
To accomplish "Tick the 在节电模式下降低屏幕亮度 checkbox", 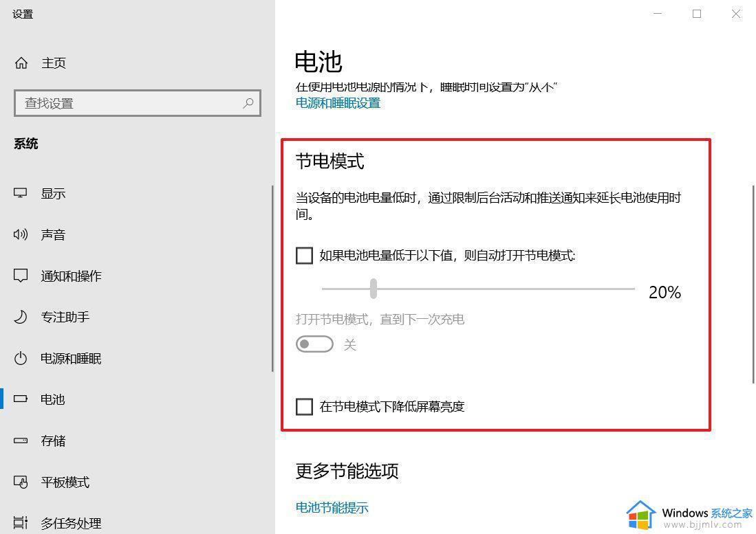I will point(304,406).
